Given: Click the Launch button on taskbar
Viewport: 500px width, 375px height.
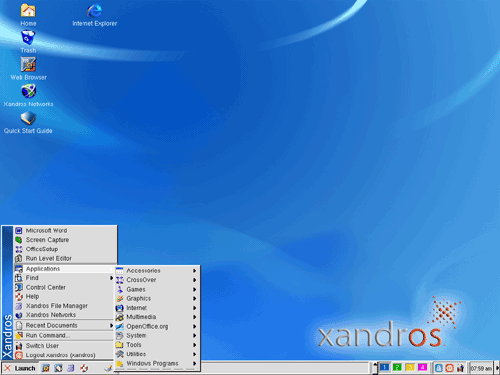Looking at the screenshot, I should tap(20, 368).
